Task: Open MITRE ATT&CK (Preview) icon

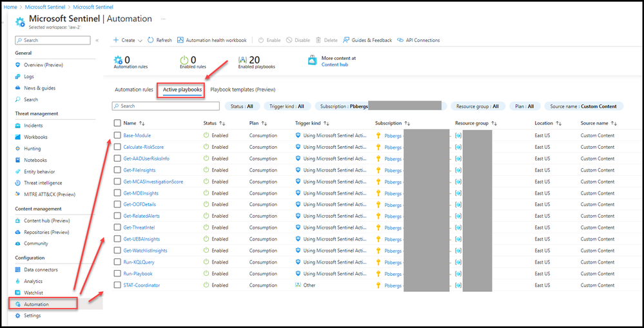Action: click(17, 194)
